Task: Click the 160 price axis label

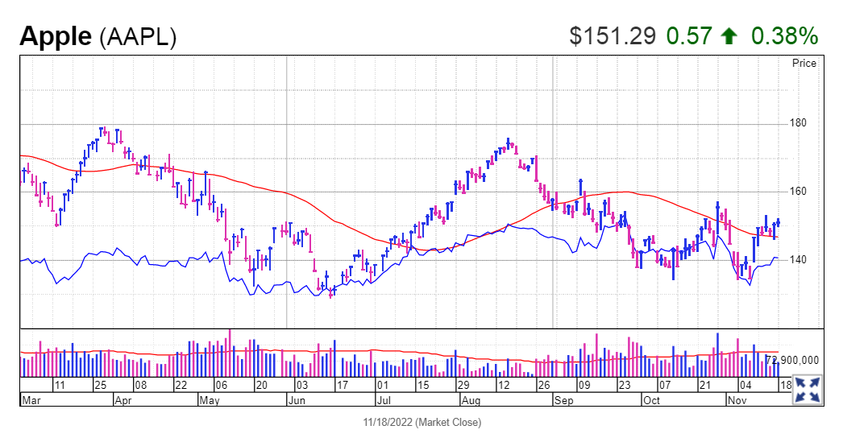Action: pyautogui.click(x=798, y=192)
